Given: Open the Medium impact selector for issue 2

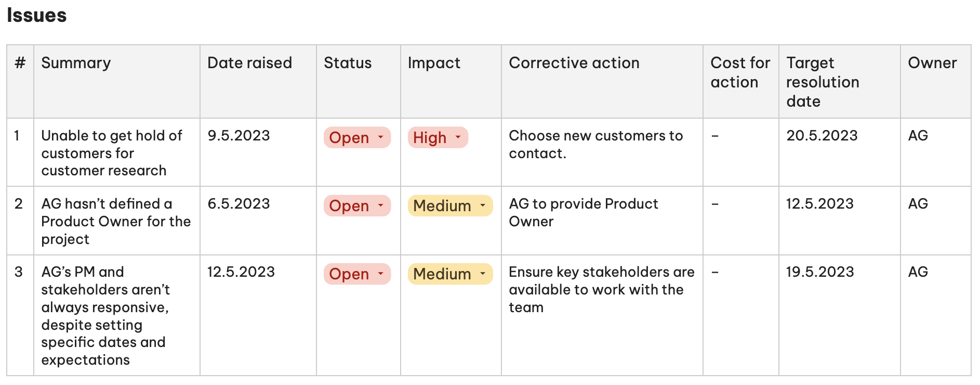Looking at the screenshot, I should click(449, 206).
